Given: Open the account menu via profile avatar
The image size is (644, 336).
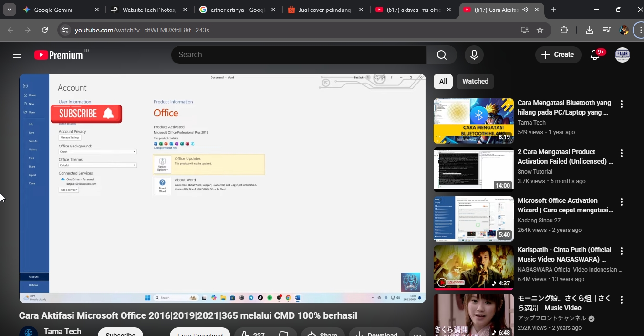Looking at the screenshot, I should 622,54.
